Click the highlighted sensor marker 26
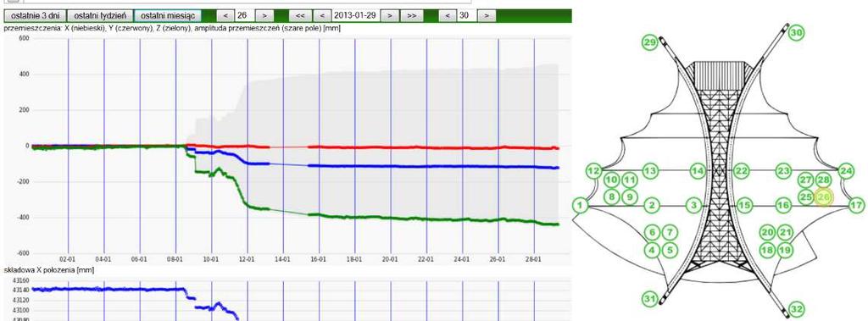The image size is (868, 321). [x=824, y=197]
